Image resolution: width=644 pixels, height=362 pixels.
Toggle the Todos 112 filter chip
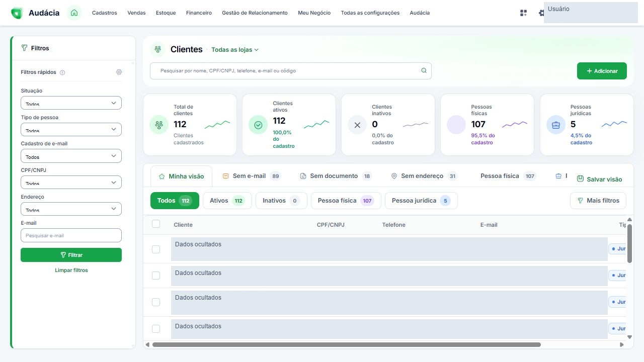pos(175,201)
